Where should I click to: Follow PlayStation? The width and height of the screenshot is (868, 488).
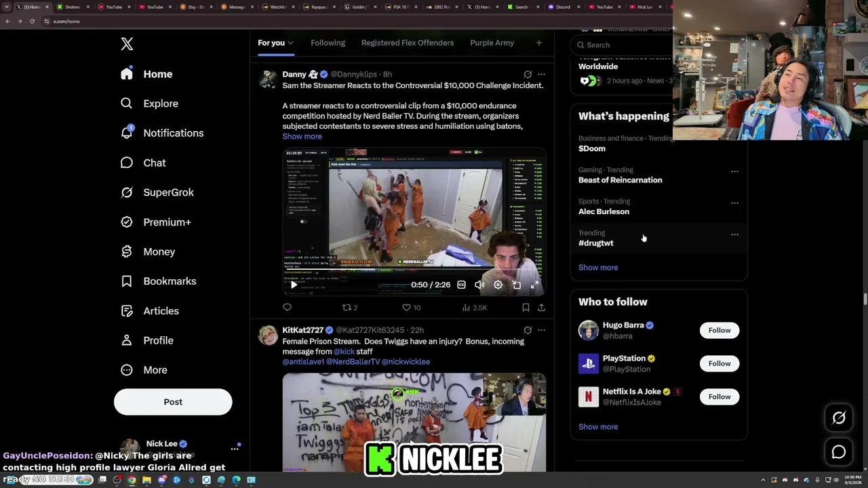719,364
